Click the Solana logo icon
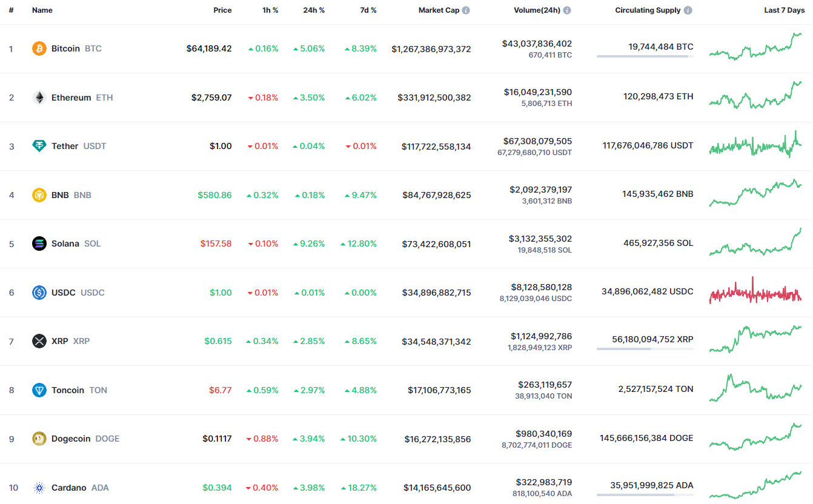This screenshot has width=813, height=504. pos(39,244)
